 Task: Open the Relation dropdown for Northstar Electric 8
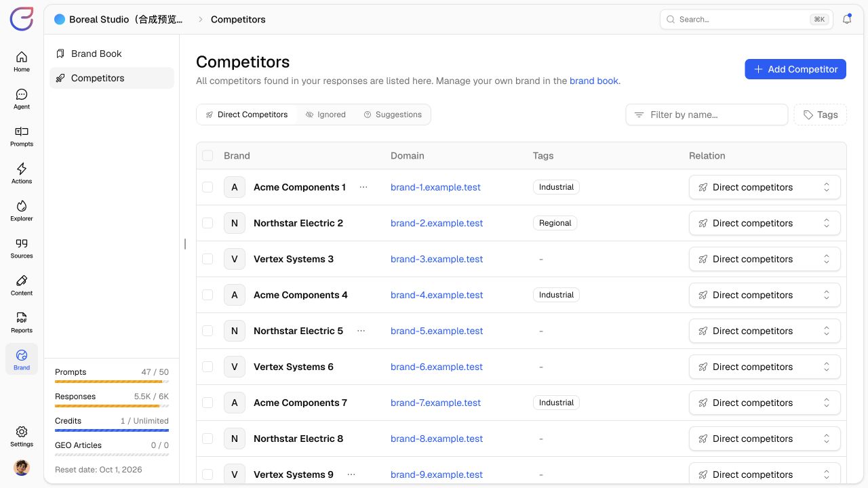pyautogui.click(x=765, y=439)
